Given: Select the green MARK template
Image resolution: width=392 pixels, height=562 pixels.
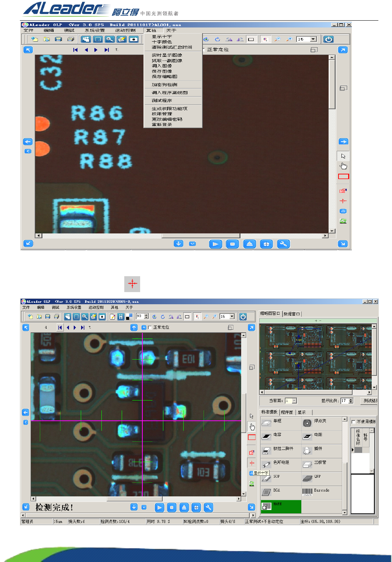Looking at the screenshot, I should 281,506.
